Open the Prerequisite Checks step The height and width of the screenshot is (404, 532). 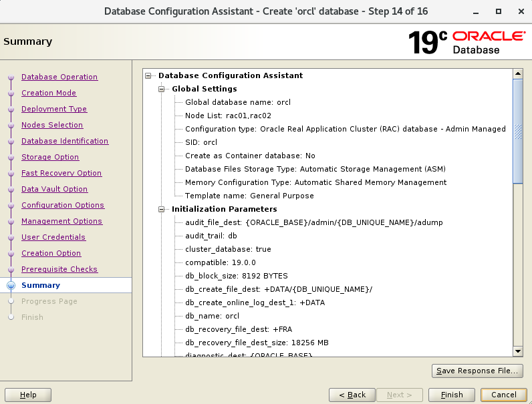59,269
